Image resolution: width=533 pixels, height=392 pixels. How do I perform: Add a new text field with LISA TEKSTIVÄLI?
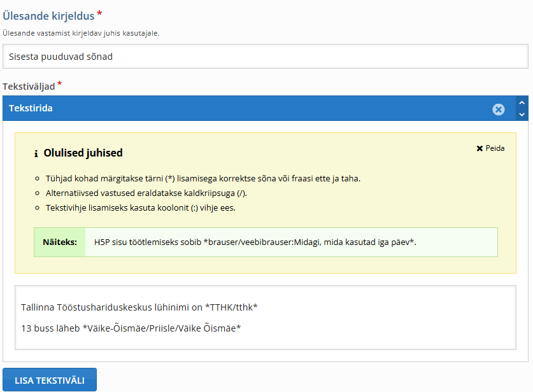pyautogui.click(x=50, y=380)
